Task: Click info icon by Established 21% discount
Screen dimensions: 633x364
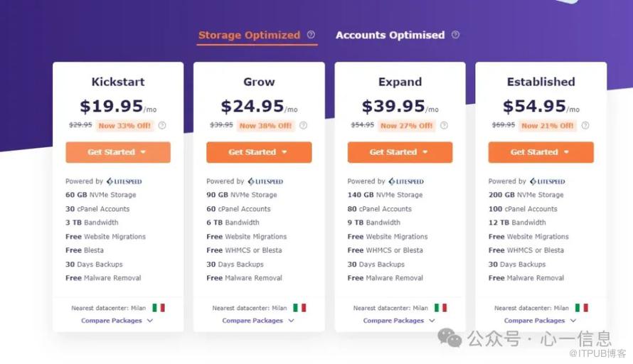Action: [x=585, y=126]
